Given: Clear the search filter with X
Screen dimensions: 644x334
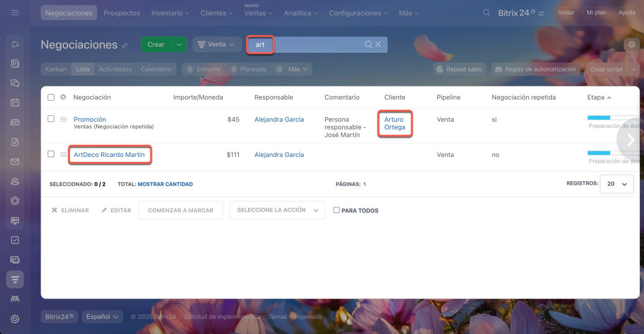Looking at the screenshot, I should 378,45.
